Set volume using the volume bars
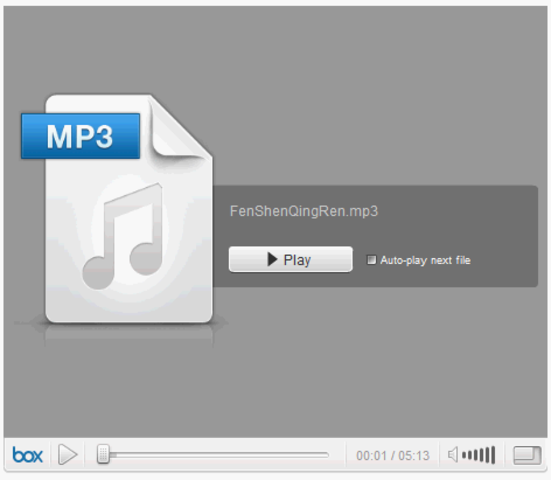Image resolution: width=551 pixels, height=480 pixels. [479, 455]
